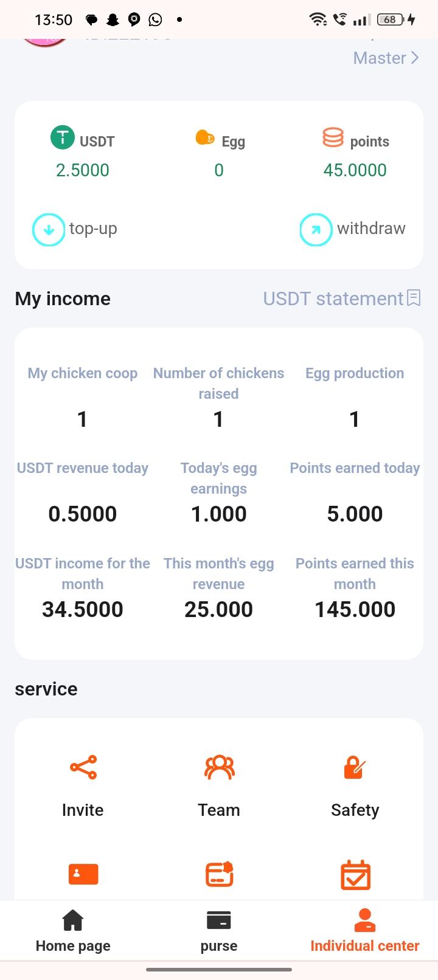The image size is (438, 980).
Task: Tap the orange bills list icon
Action: 220,874
